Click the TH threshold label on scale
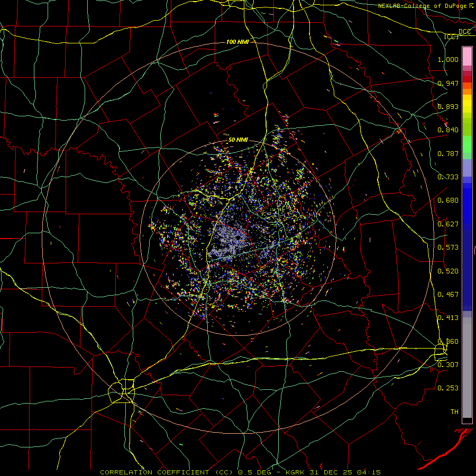The height and width of the screenshot is (476, 476). [454, 412]
